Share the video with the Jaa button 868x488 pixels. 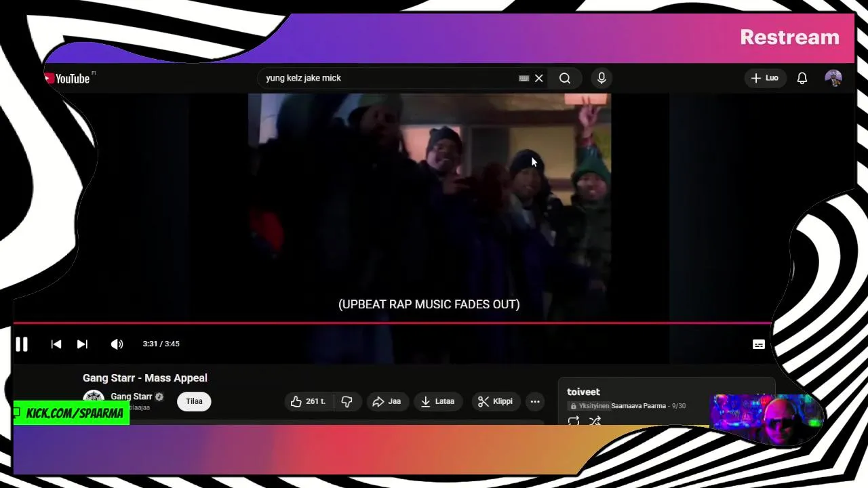point(387,401)
